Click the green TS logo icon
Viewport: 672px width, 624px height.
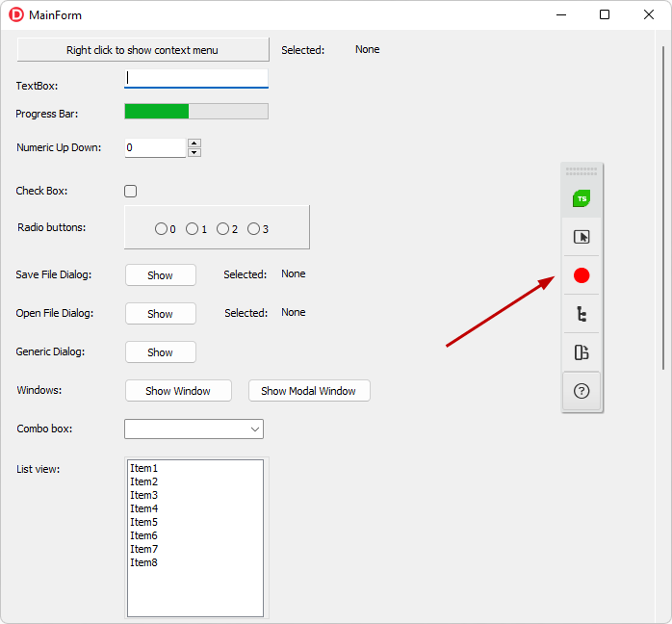click(582, 198)
